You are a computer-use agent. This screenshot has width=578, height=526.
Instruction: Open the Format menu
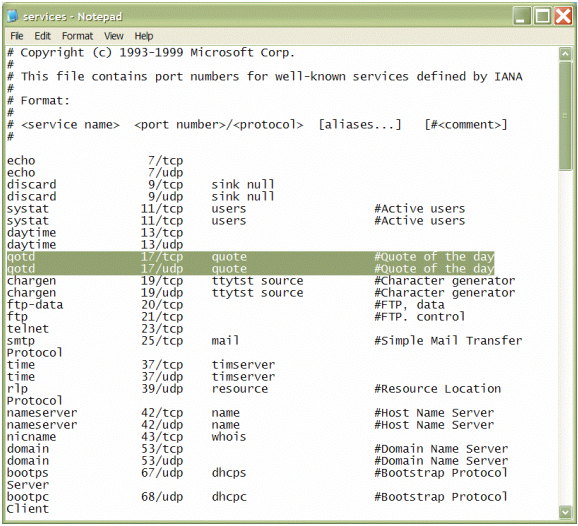[x=77, y=36]
